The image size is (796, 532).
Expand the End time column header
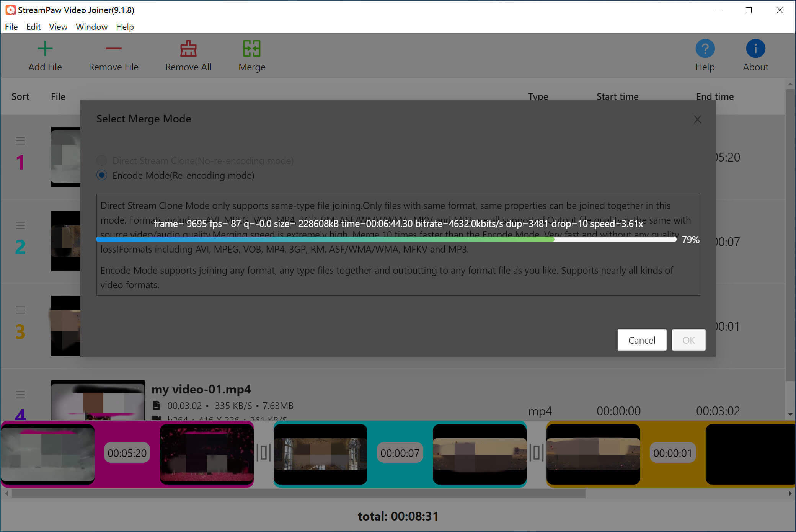coord(715,96)
